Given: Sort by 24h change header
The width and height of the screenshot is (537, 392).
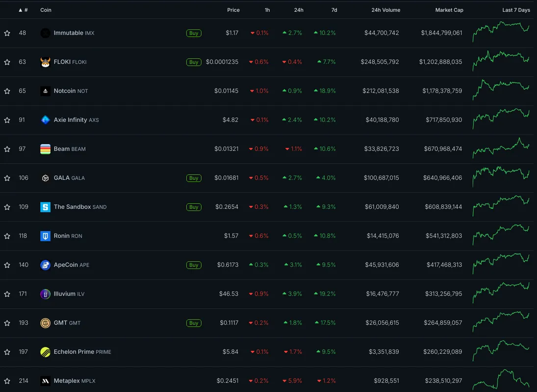Looking at the screenshot, I should [299, 10].
